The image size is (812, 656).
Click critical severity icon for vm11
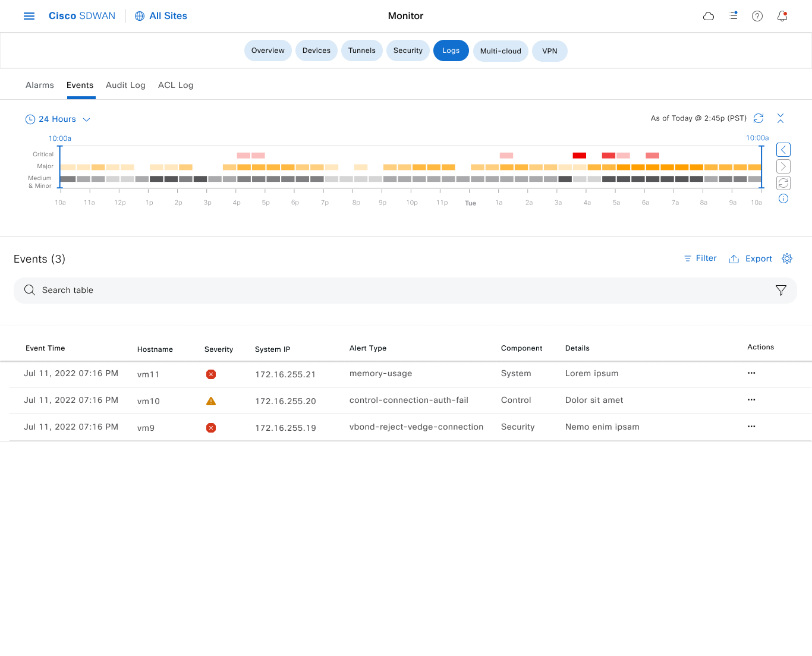211,374
